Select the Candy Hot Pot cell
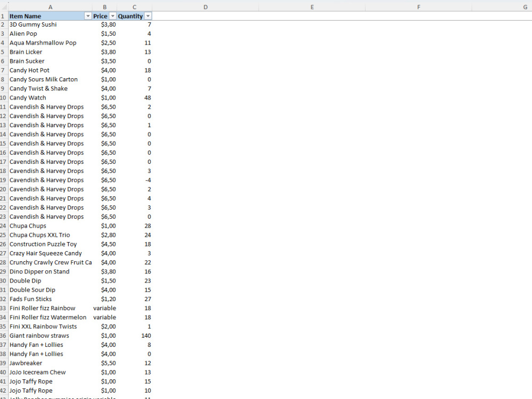This screenshot has width=532, height=399. 50,70
